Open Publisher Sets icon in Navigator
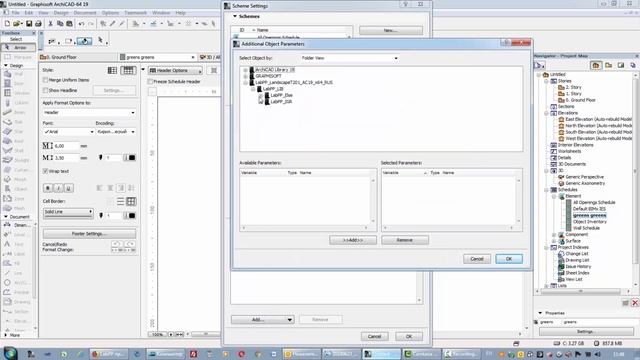 pos(633,65)
